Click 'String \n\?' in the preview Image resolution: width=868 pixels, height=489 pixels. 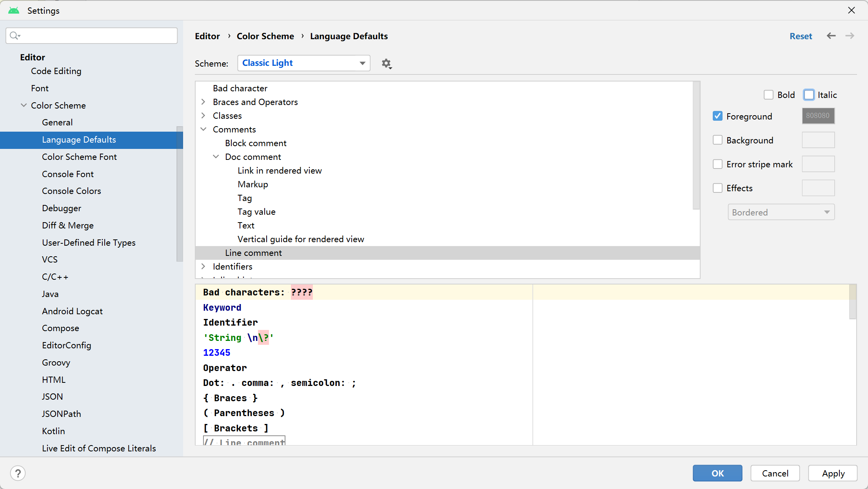tap(238, 338)
